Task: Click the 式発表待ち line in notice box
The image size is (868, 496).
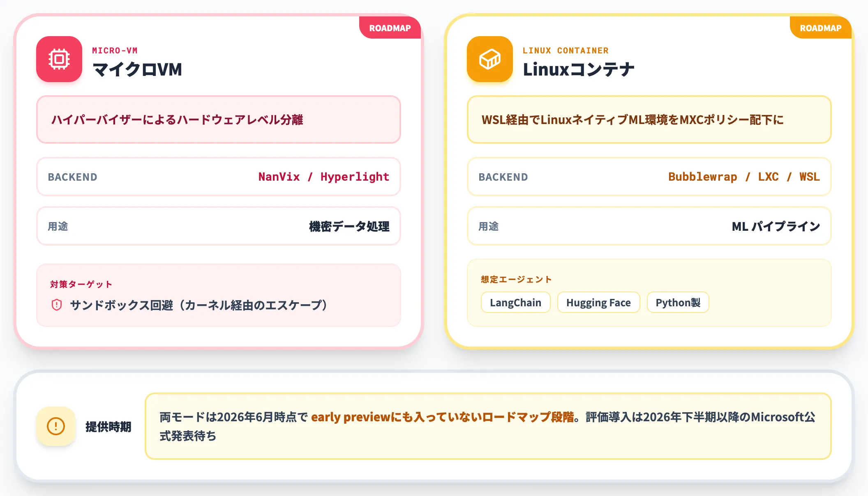Action: (188, 436)
